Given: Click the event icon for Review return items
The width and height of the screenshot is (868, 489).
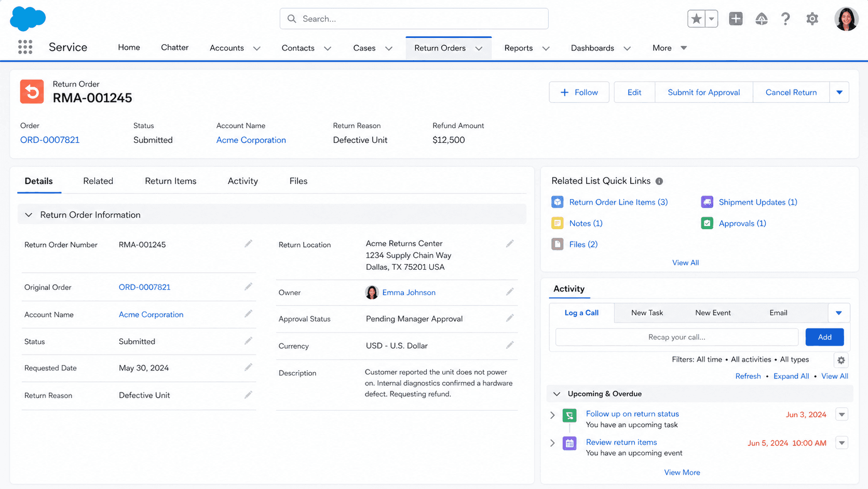Looking at the screenshot, I should coord(569,443).
